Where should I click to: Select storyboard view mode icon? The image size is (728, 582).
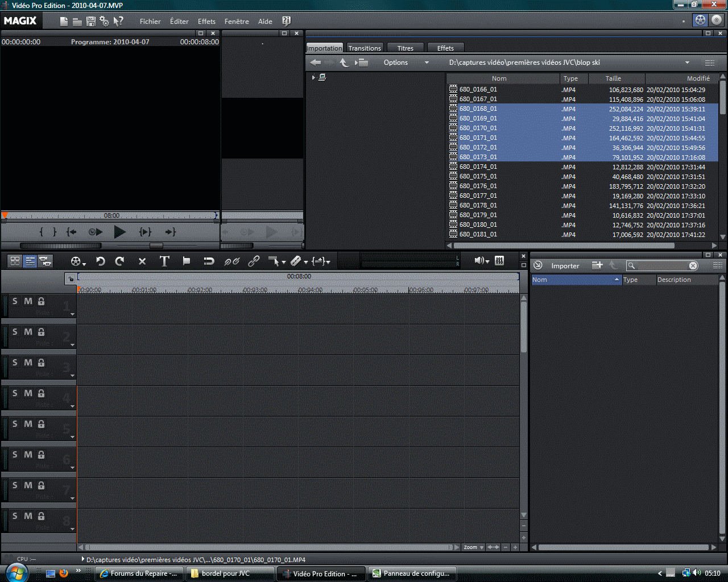click(x=15, y=261)
